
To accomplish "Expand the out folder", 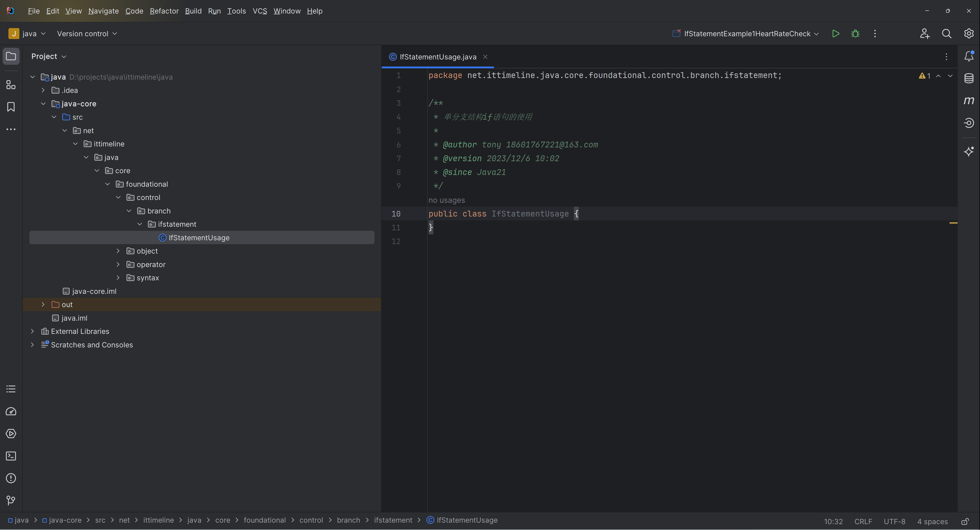I will tap(43, 304).
